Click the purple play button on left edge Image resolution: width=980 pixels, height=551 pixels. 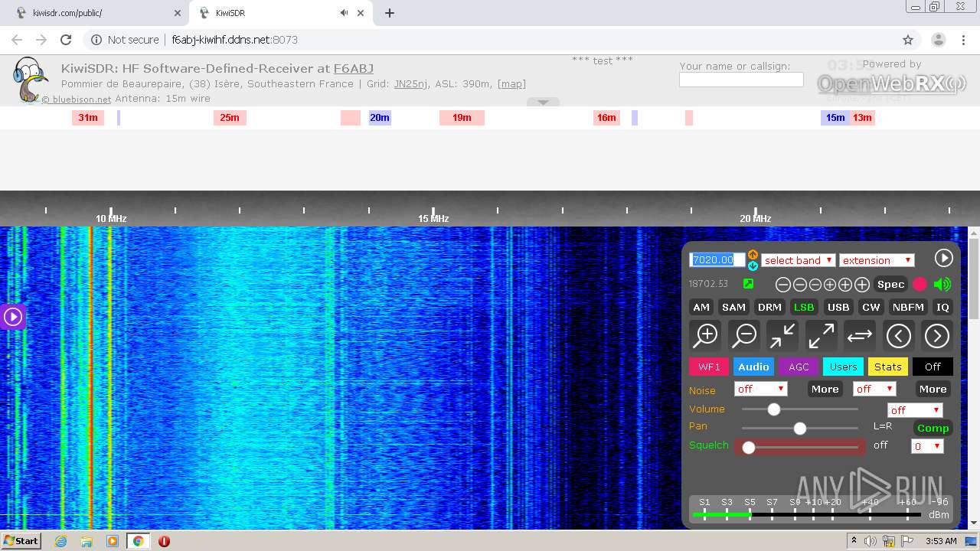click(x=13, y=316)
